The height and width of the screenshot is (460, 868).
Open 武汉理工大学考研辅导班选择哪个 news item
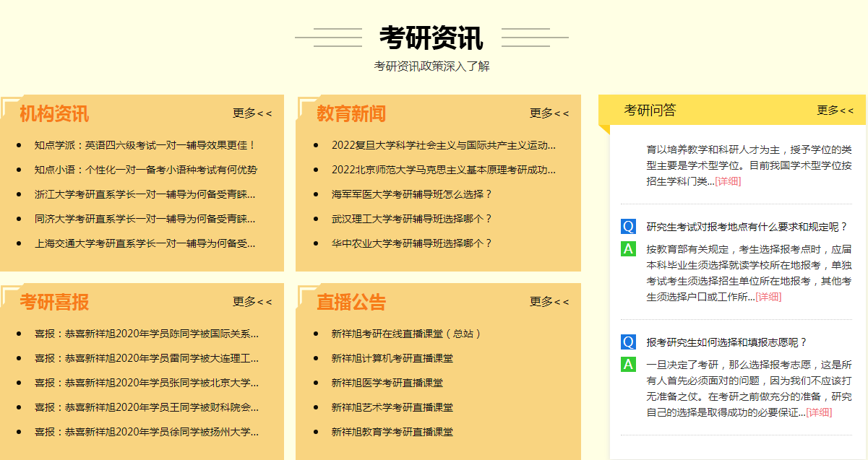point(412,219)
